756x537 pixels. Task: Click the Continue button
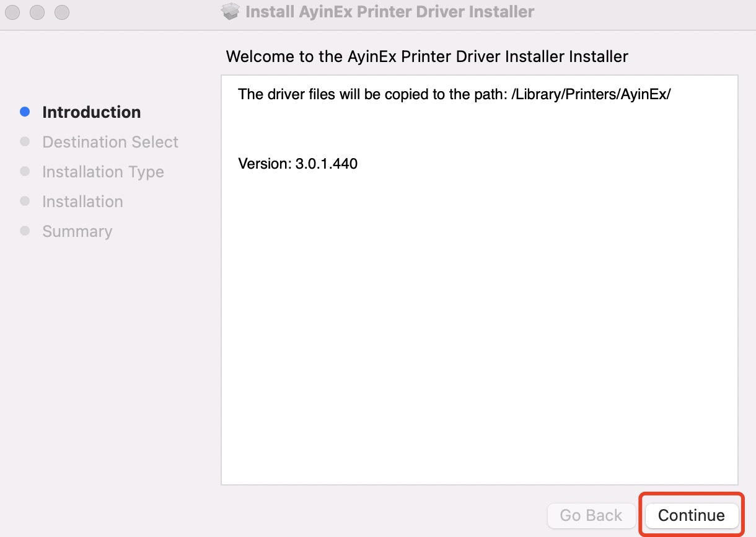pos(692,515)
